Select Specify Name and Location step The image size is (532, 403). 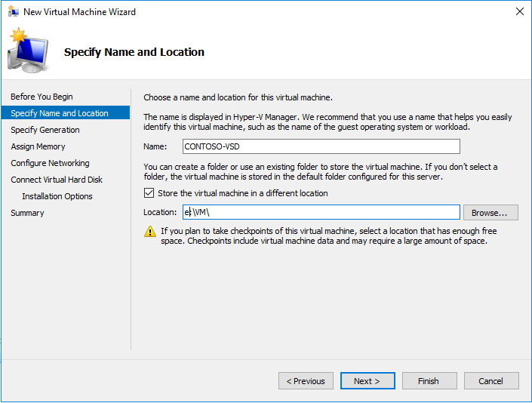point(60,113)
